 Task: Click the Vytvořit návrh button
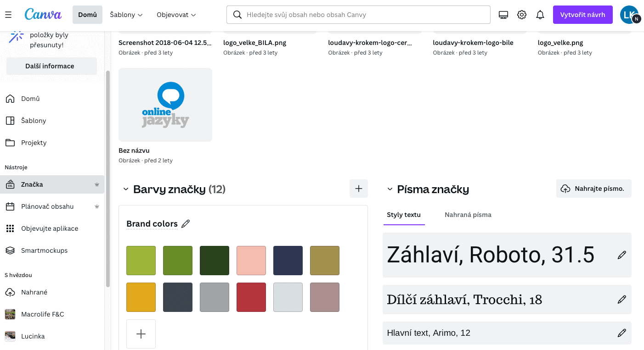(582, 15)
